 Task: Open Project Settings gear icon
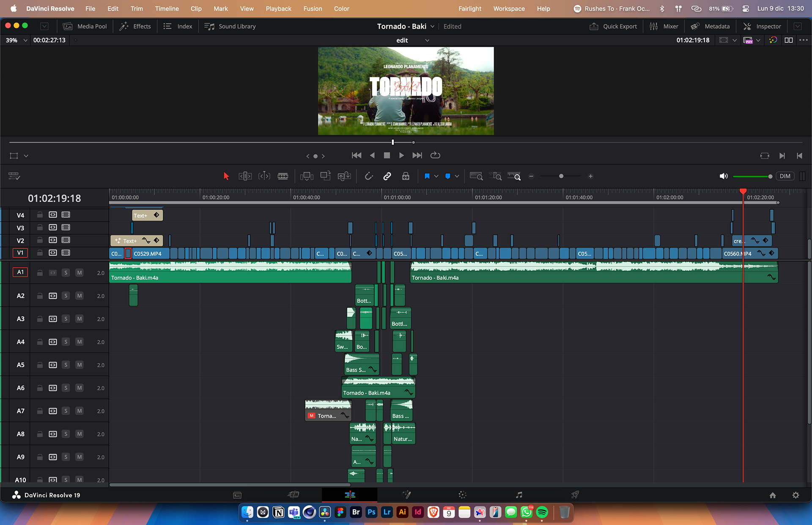[x=796, y=495]
